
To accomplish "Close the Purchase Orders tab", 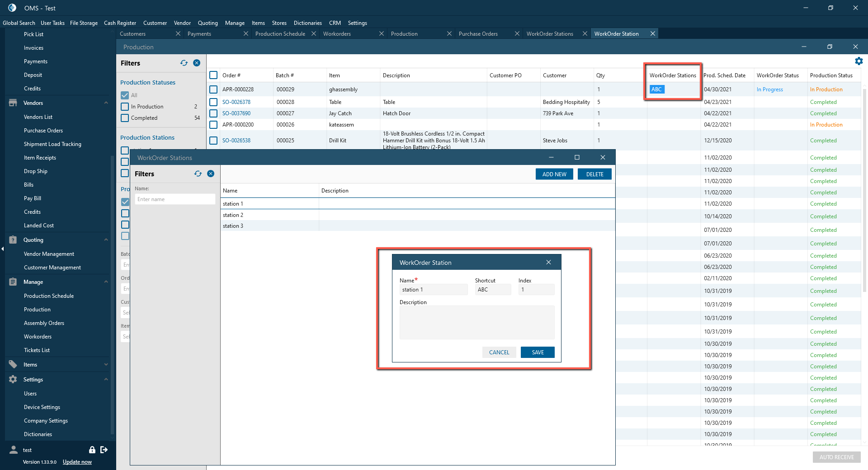I will pos(517,33).
